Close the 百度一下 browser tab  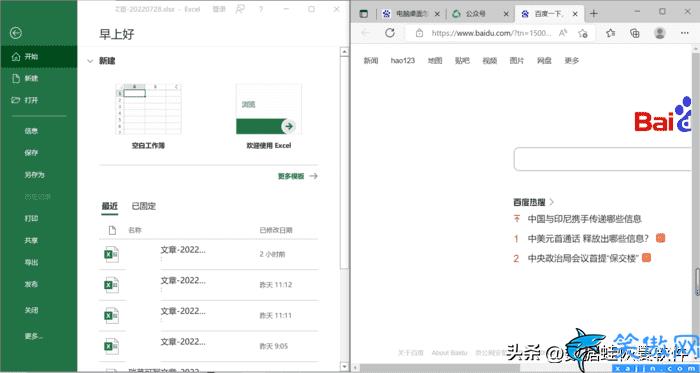[x=575, y=14]
